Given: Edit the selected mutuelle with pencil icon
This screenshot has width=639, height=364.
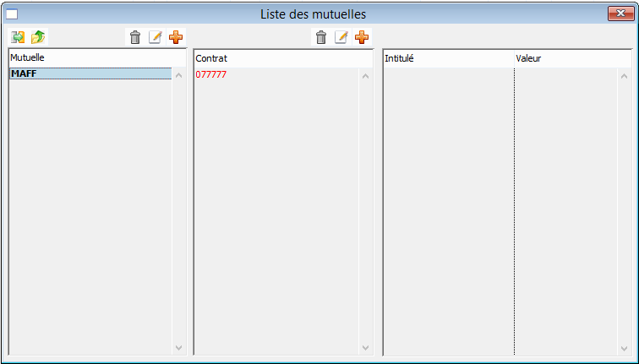Looking at the screenshot, I should pos(156,37).
